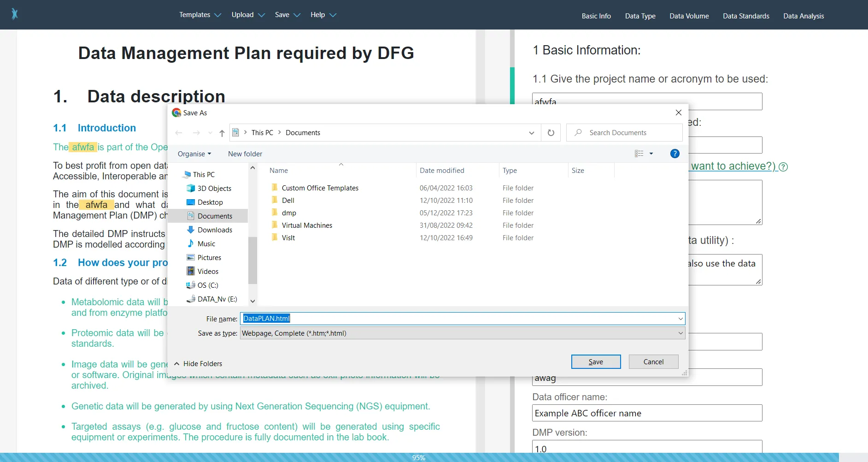Go up one folder level with up arrow
The height and width of the screenshot is (462, 868).
tap(222, 133)
